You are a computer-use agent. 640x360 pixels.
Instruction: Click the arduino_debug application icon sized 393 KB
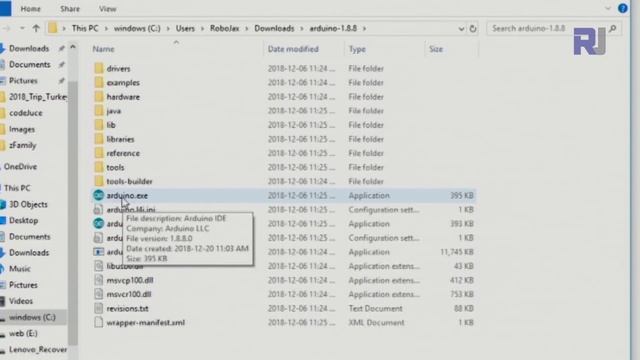[98, 224]
